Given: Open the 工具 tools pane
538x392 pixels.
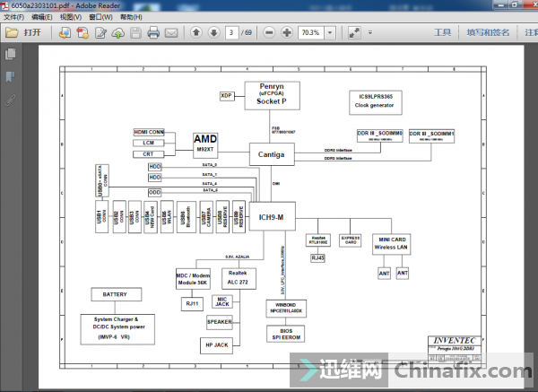Looking at the screenshot, I should (x=442, y=32).
